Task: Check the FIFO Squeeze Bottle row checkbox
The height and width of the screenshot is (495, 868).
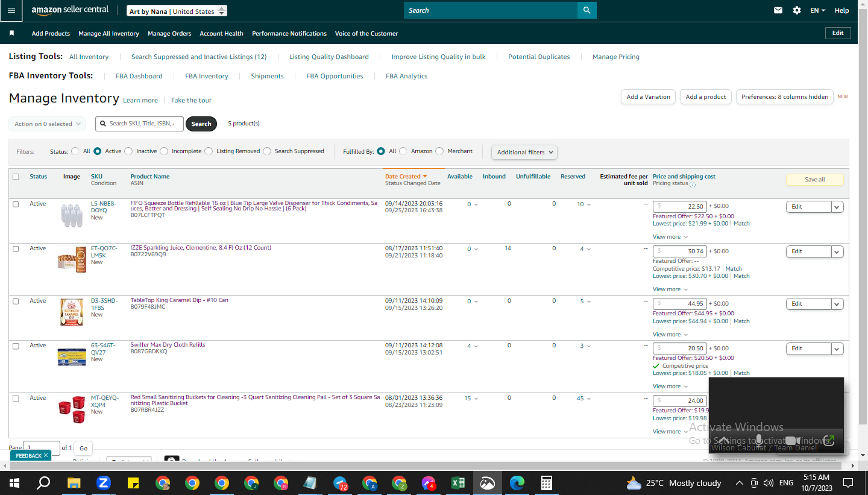Action: 16,204
